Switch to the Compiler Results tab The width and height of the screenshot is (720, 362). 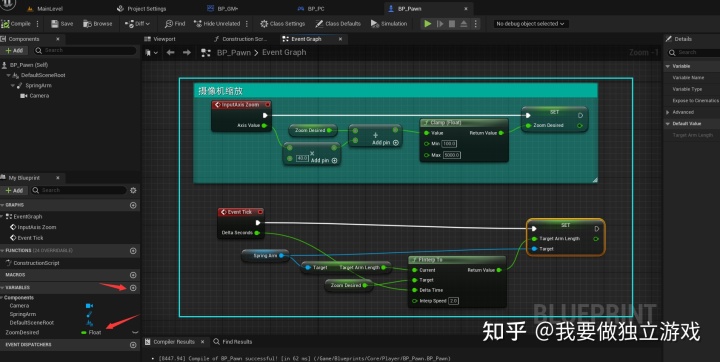[x=174, y=342]
